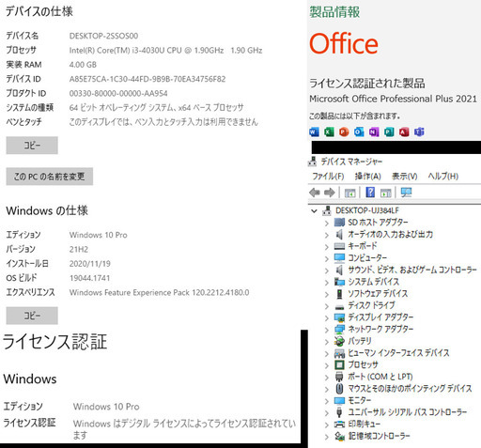Click Back arrow in Device Manager toolbar
Image resolution: width=481 pixels, height=448 pixels.
pos(315,193)
